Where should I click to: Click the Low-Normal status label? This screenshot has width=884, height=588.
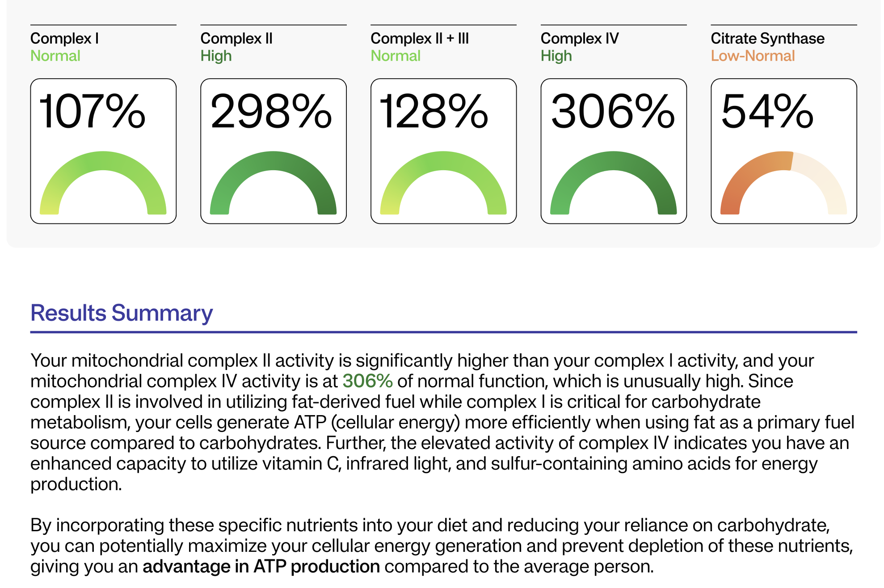point(753,56)
